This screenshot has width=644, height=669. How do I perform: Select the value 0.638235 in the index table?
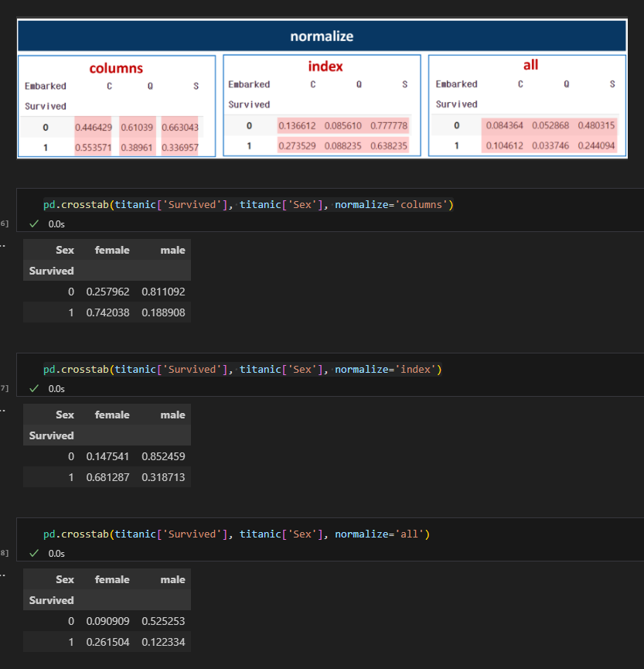(389, 146)
